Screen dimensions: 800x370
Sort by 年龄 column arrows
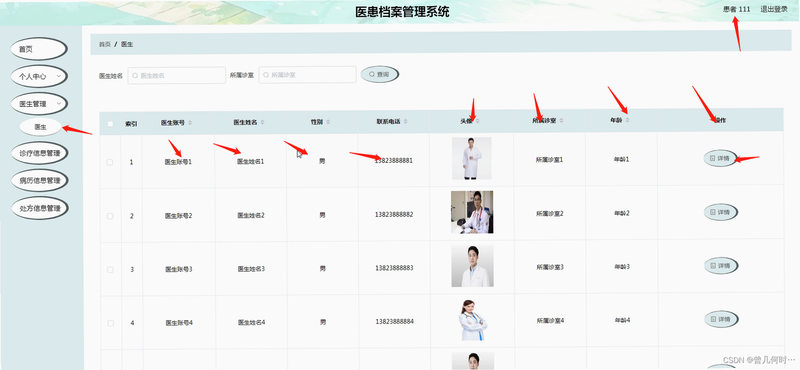[628, 120]
